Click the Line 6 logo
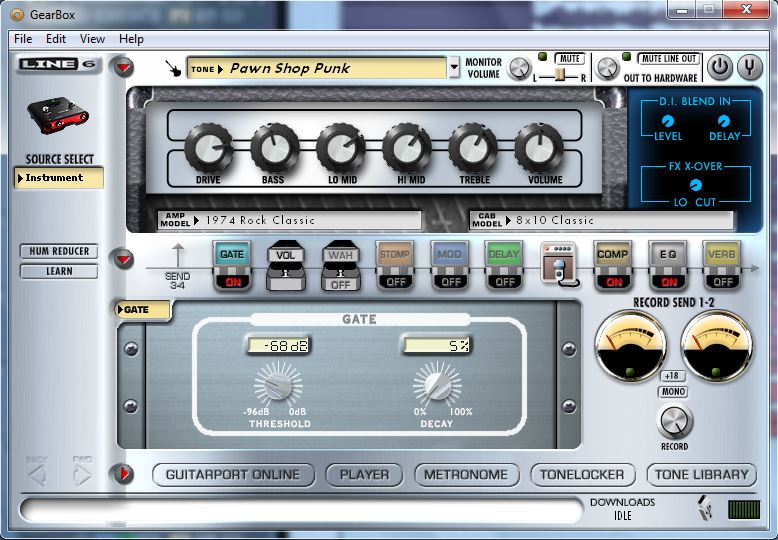Screen dimensions: 778x540 (58, 64)
